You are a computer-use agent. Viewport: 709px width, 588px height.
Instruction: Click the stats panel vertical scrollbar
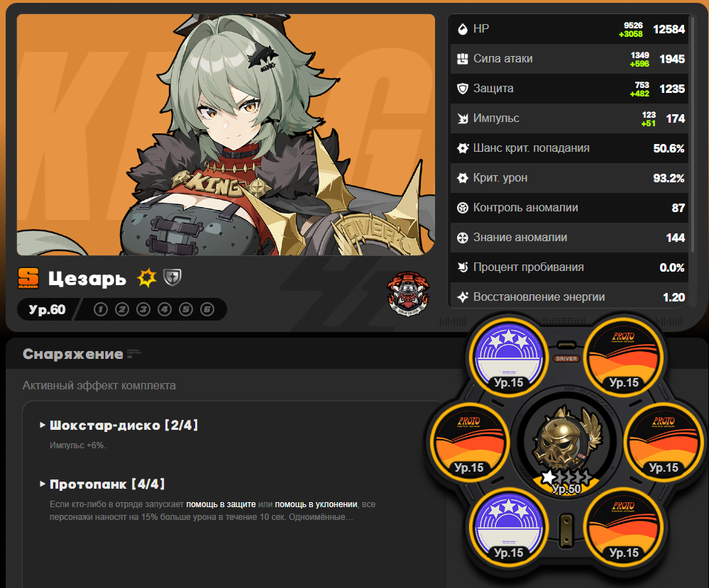tap(692, 135)
